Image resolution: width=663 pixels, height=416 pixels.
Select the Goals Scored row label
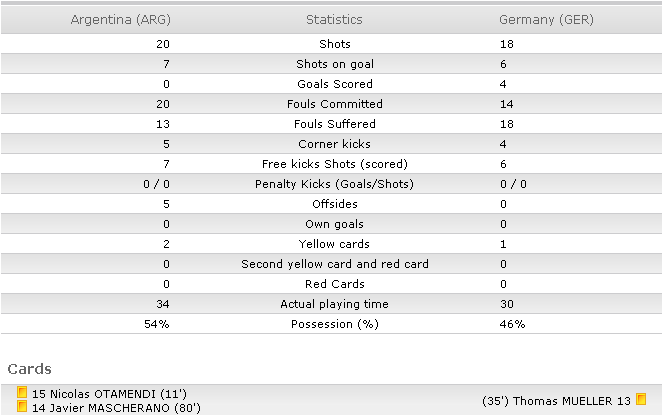(x=335, y=84)
